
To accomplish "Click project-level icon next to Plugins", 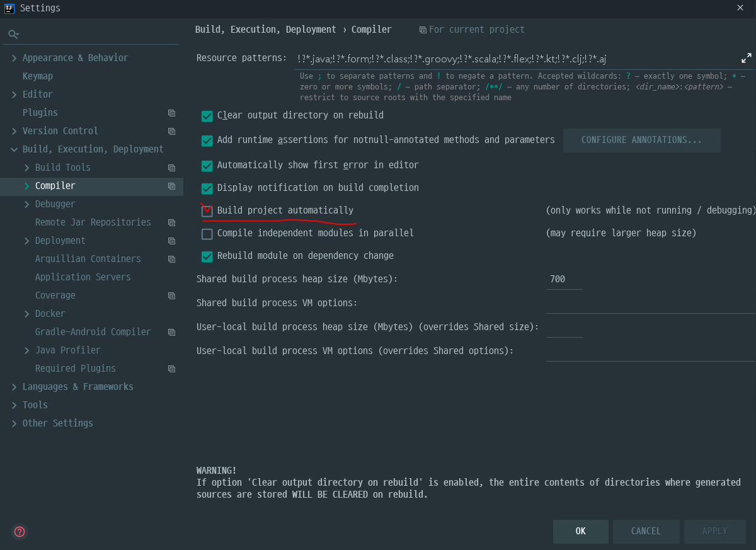I will [x=171, y=113].
